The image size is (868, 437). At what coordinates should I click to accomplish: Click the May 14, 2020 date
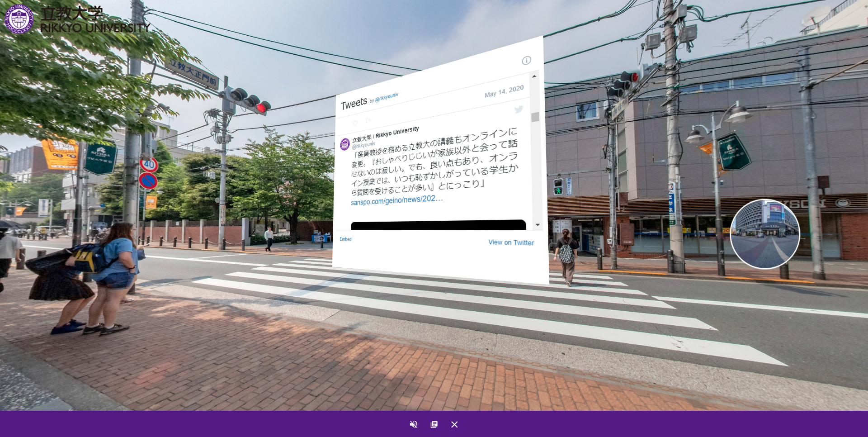[504, 91]
